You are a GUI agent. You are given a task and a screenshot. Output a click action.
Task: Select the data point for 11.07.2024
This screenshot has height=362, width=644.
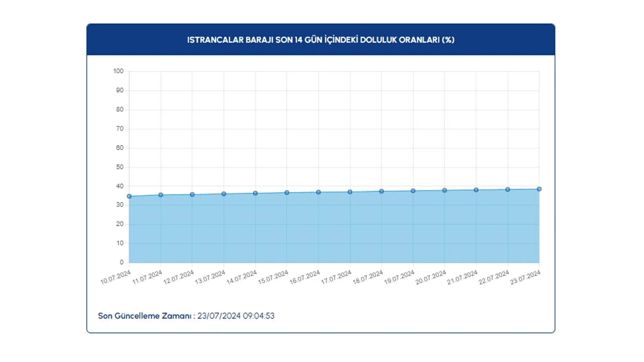tap(161, 195)
